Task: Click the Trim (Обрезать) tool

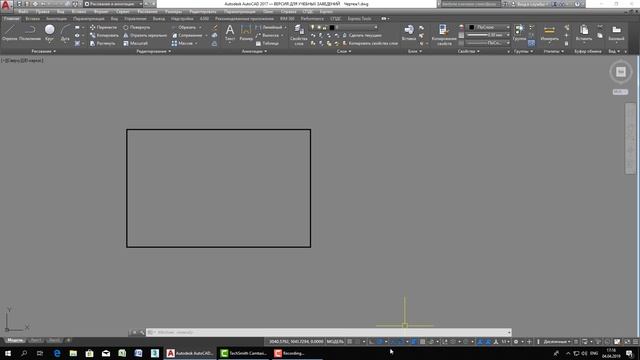Action: pos(184,27)
